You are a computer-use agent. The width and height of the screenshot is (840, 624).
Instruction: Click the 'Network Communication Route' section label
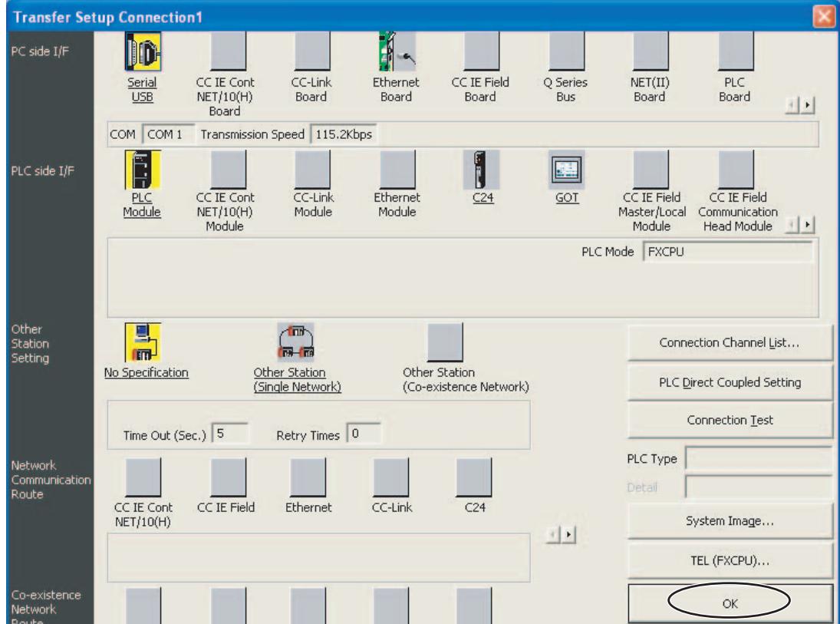click(x=51, y=480)
